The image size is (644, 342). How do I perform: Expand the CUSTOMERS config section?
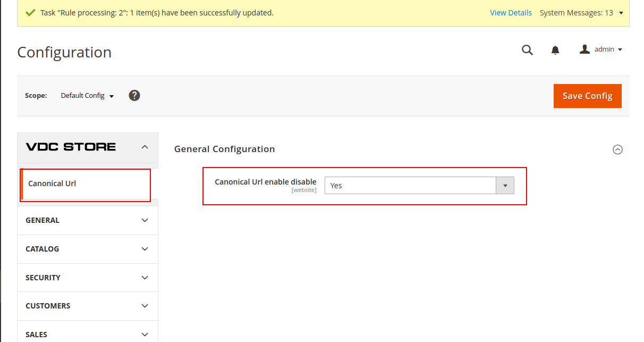(x=88, y=306)
